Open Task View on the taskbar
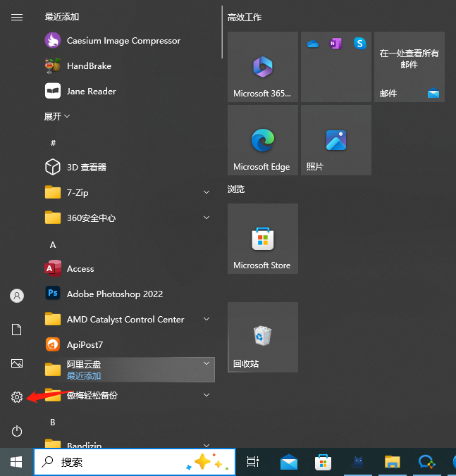456x476 pixels. point(253,462)
